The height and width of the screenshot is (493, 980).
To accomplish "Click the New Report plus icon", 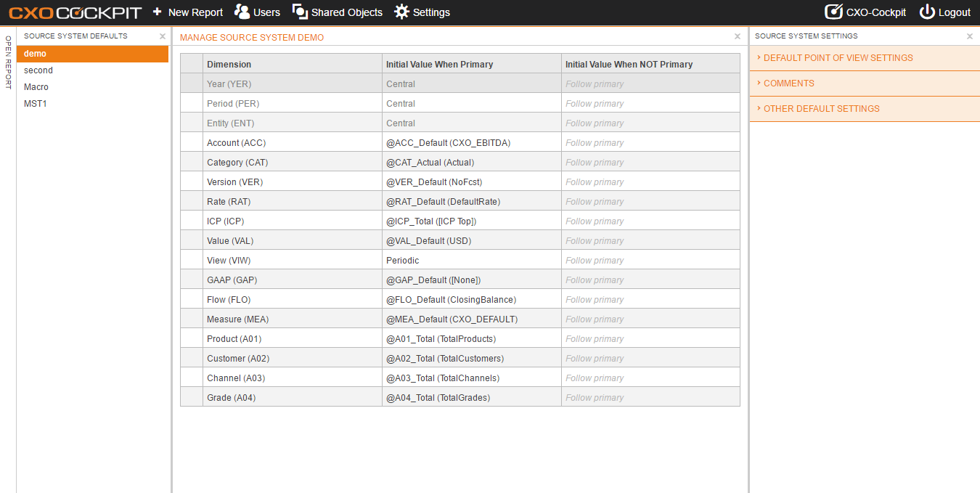I will point(157,12).
